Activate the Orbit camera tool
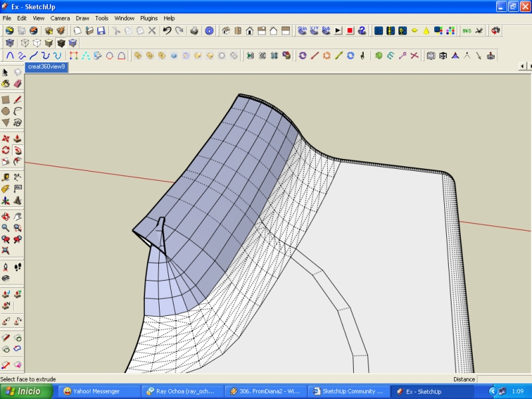This screenshot has height=399, width=532. click(5, 216)
